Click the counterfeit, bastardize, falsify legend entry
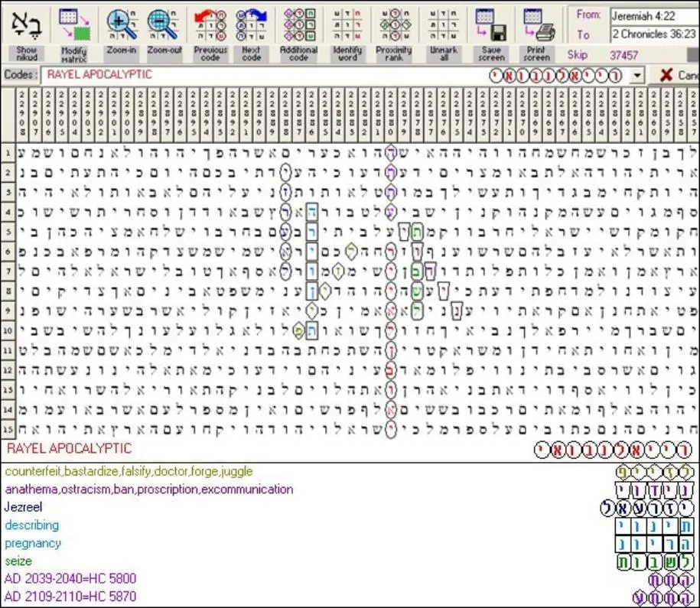The width and height of the screenshot is (700, 608). (129, 471)
